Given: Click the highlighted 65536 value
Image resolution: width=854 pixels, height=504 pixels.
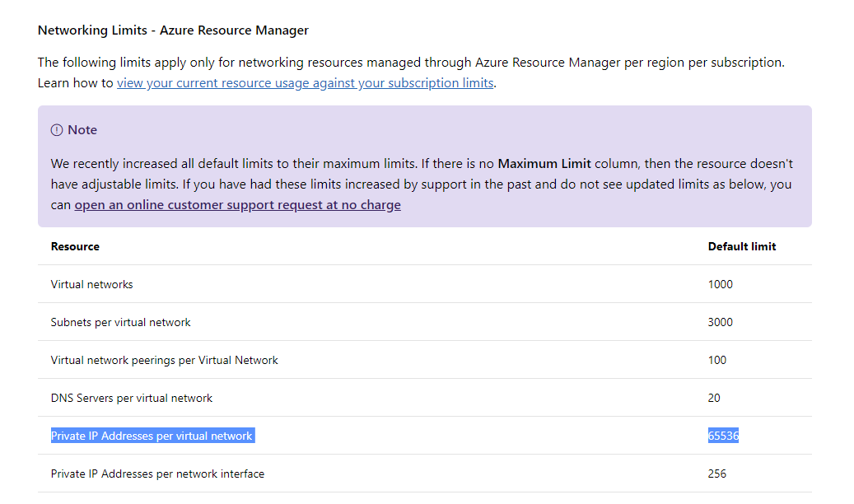Looking at the screenshot, I should [723, 436].
